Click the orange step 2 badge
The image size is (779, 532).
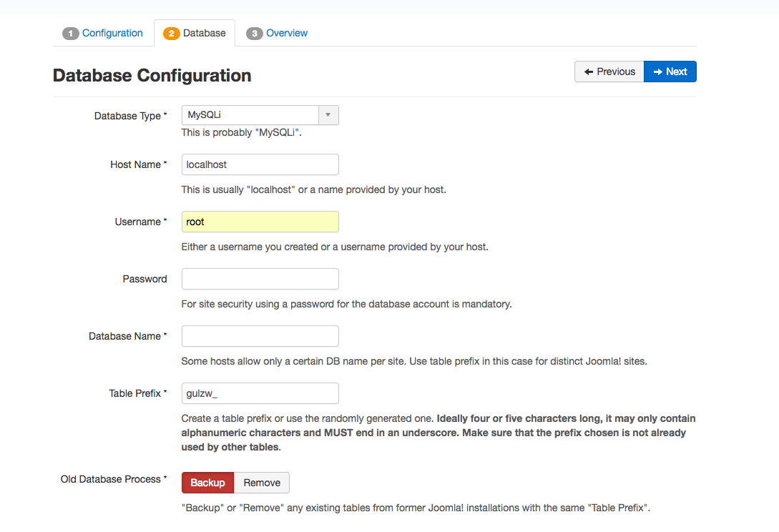coord(172,34)
